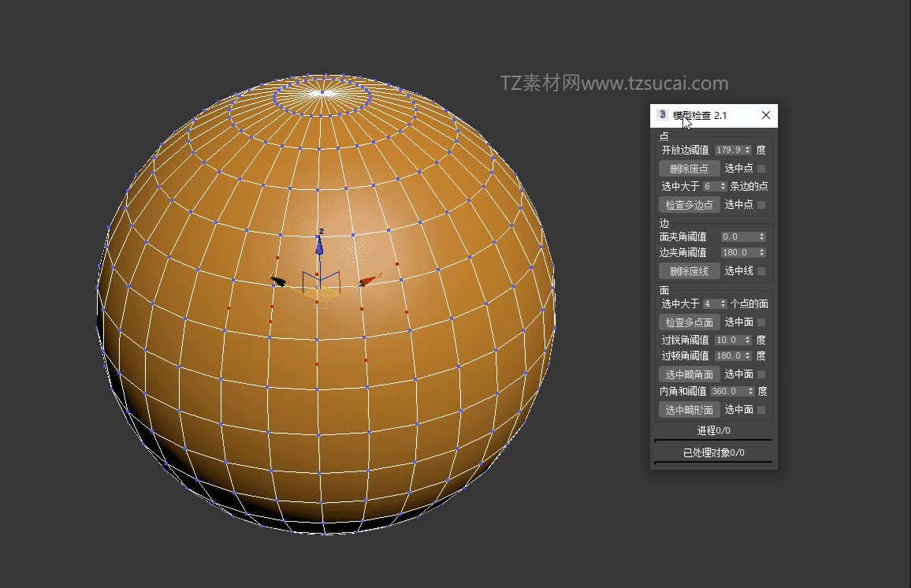Adjust the 面夹角阈值 spinner arrows
The width and height of the screenshot is (911, 588).
pyautogui.click(x=761, y=236)
